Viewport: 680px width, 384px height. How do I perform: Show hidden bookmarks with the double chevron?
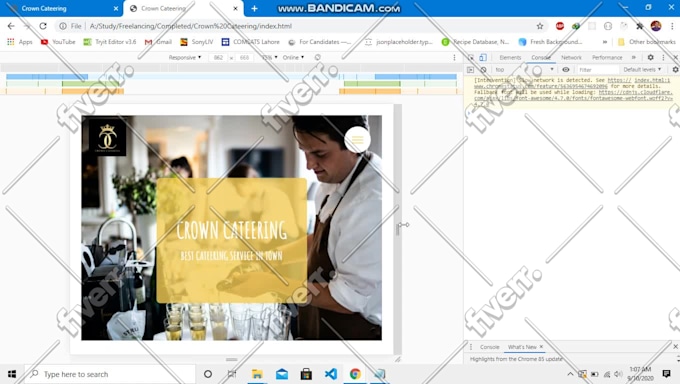point(605,42)
